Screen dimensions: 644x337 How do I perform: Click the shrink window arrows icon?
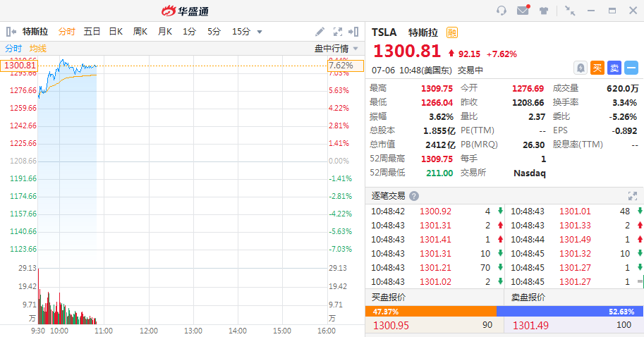pos(570,11)
